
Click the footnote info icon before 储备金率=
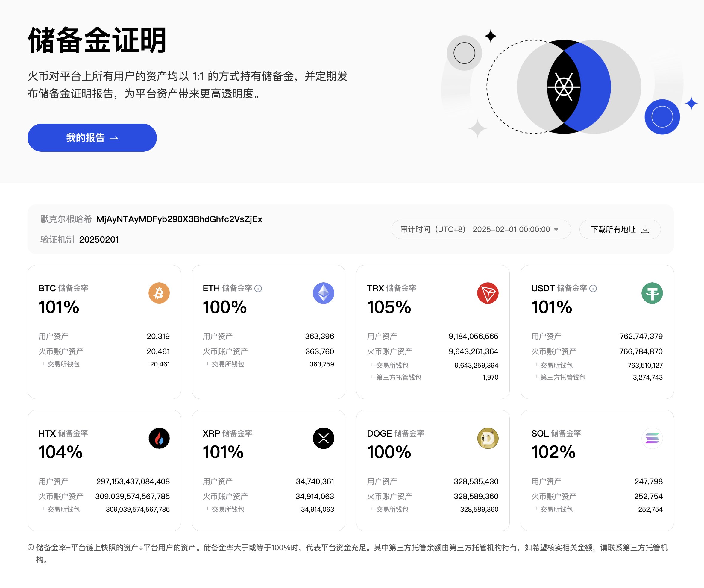click(x=31, y=547)
